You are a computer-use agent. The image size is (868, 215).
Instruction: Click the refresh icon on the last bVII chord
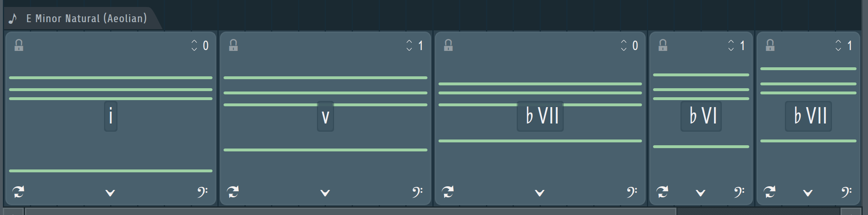[770, 192]
